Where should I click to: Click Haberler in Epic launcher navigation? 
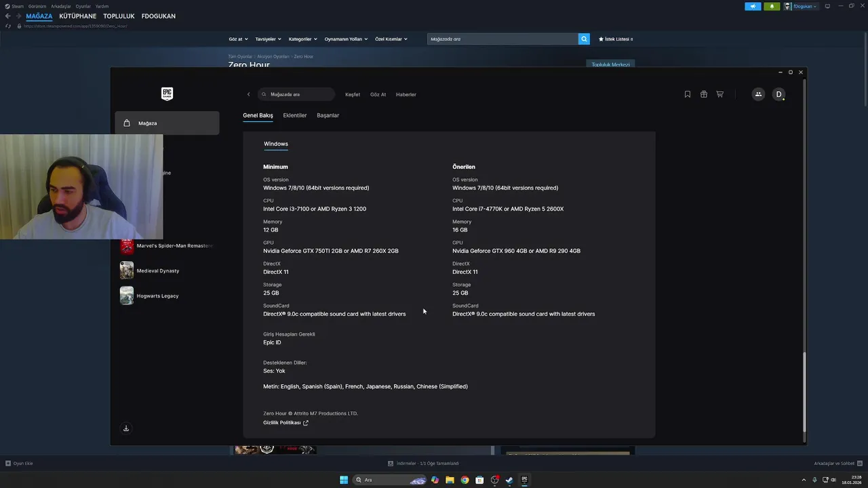[x=406, y=94]
